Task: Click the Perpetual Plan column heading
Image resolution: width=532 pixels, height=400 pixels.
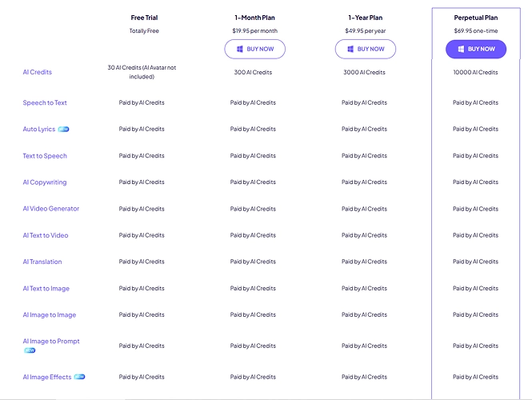Action: click(x=475, y=18)
